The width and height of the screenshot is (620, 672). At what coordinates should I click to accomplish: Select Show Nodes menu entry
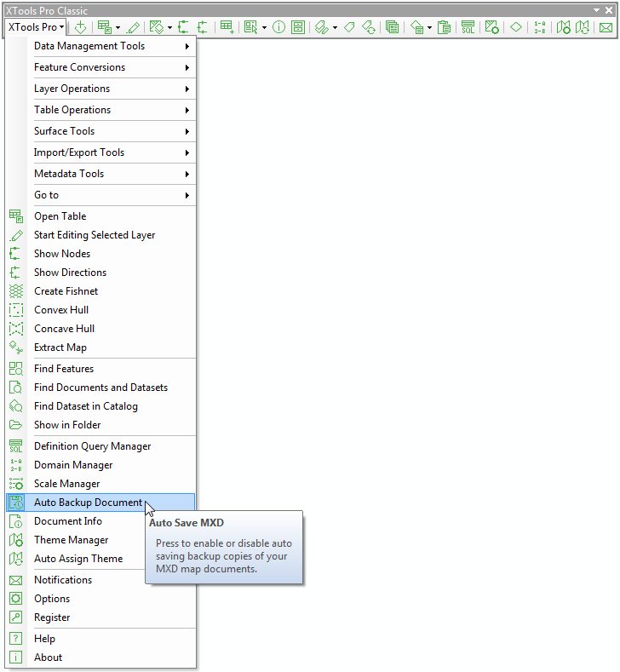(x=100, y=254)
